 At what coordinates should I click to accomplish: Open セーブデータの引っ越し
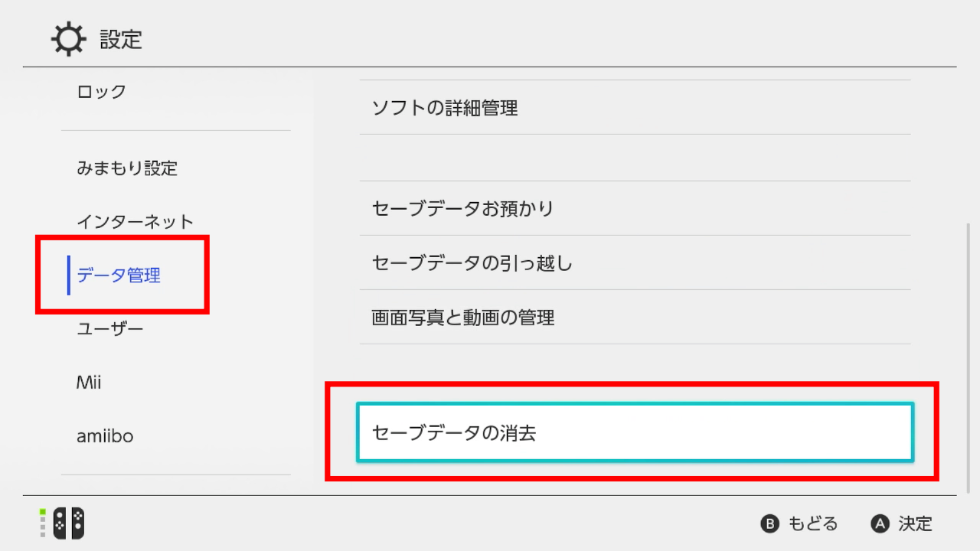(472, 262)
